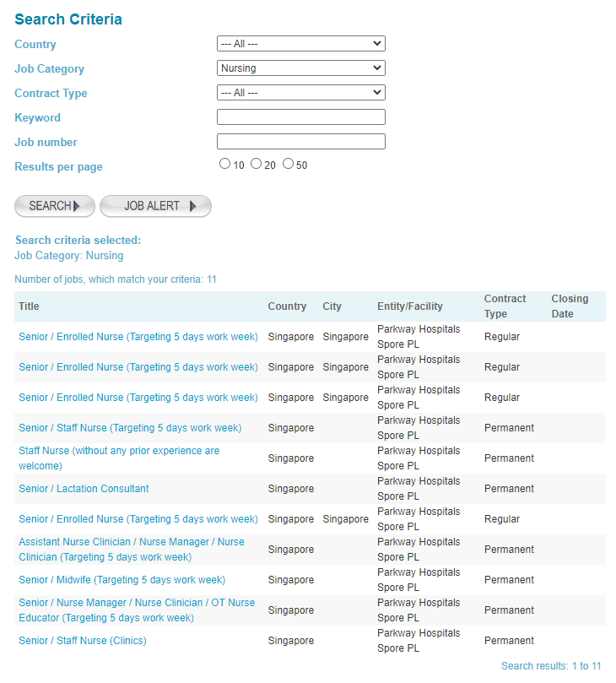Select 20 results per page

pos(256,164)
